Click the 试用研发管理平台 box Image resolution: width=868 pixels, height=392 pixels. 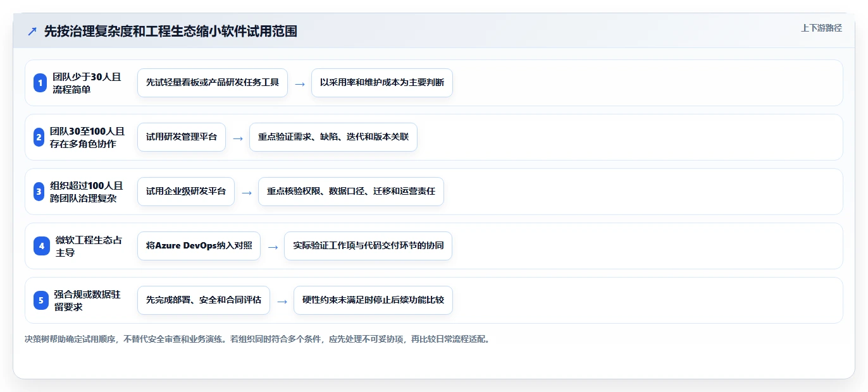click(x=182, y=137)
